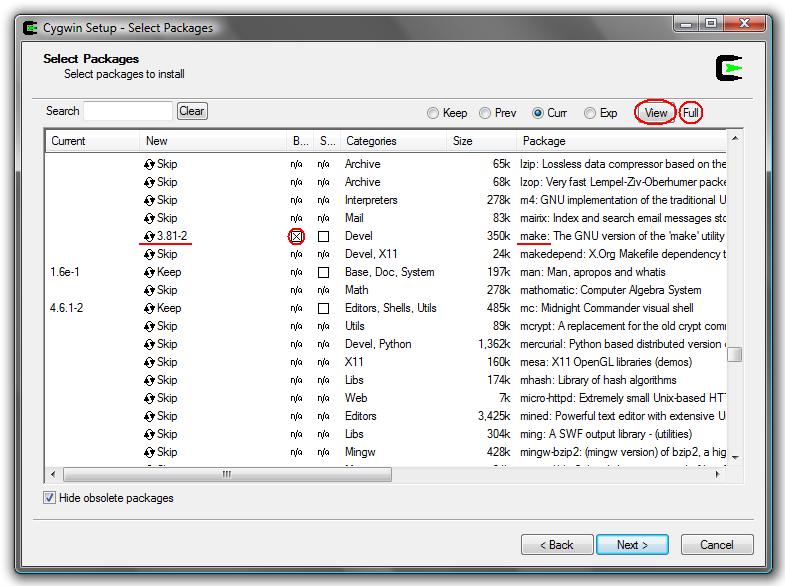This screenshot has height=586, width=785.
Task: Click the Keep cycle icon for mc
Action: click(149, 308)
